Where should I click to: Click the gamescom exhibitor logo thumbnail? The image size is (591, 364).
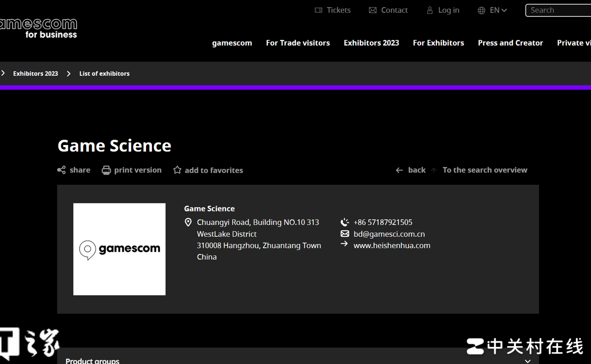(x=119, y=249)
